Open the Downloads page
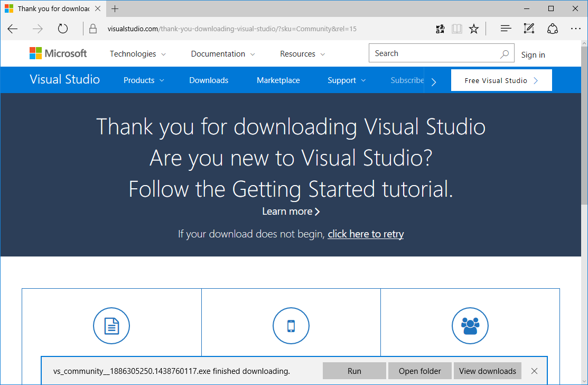The width and height of the screenshot is (588, 385). pos(209,80)
